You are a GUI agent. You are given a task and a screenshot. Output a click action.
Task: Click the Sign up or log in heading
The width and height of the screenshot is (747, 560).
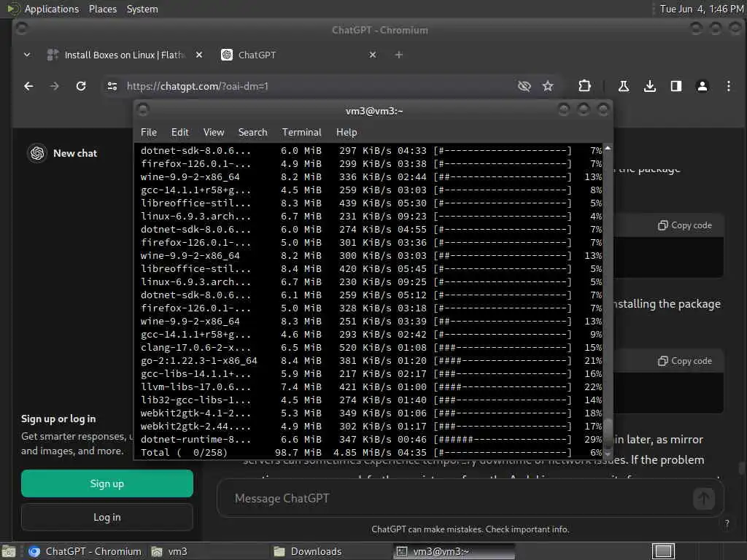pos(58,419)
